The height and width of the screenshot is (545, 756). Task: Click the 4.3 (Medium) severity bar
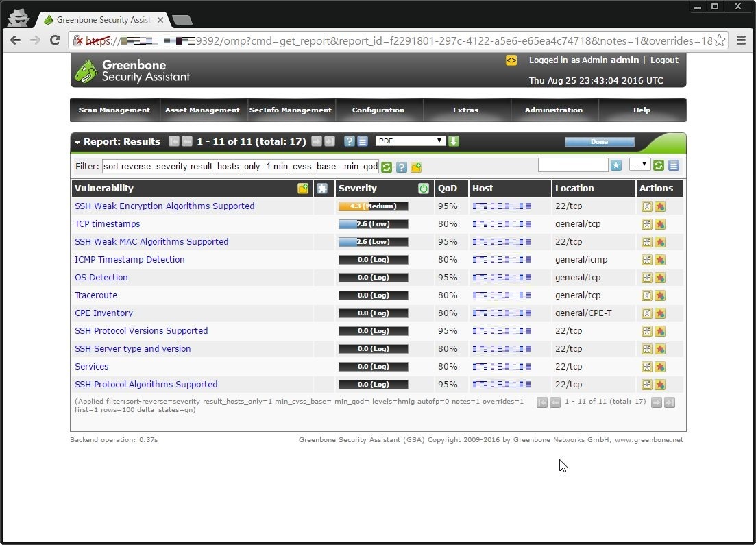click(373, 206)
